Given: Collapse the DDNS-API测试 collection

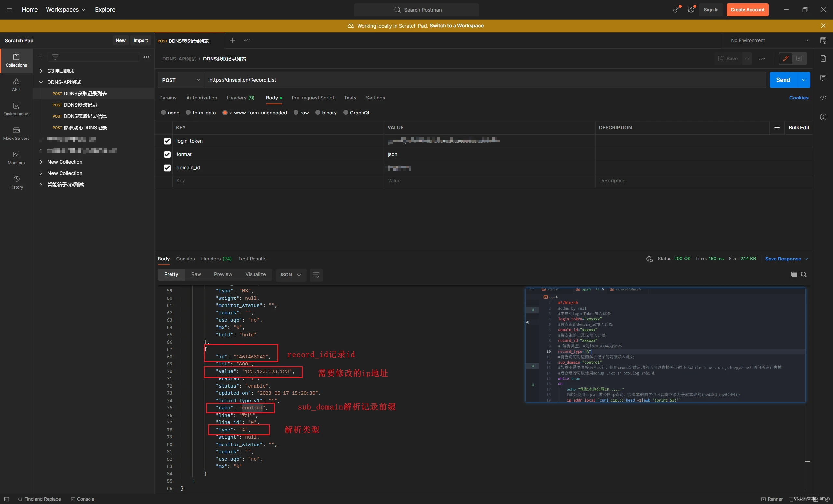Looking at the screenshot, I should pyautogui.click(x=41, y=82).
